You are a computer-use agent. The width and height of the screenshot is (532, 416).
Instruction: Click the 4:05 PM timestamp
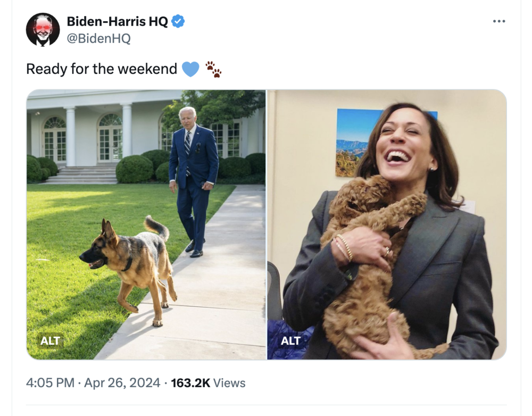click(50, 383)
